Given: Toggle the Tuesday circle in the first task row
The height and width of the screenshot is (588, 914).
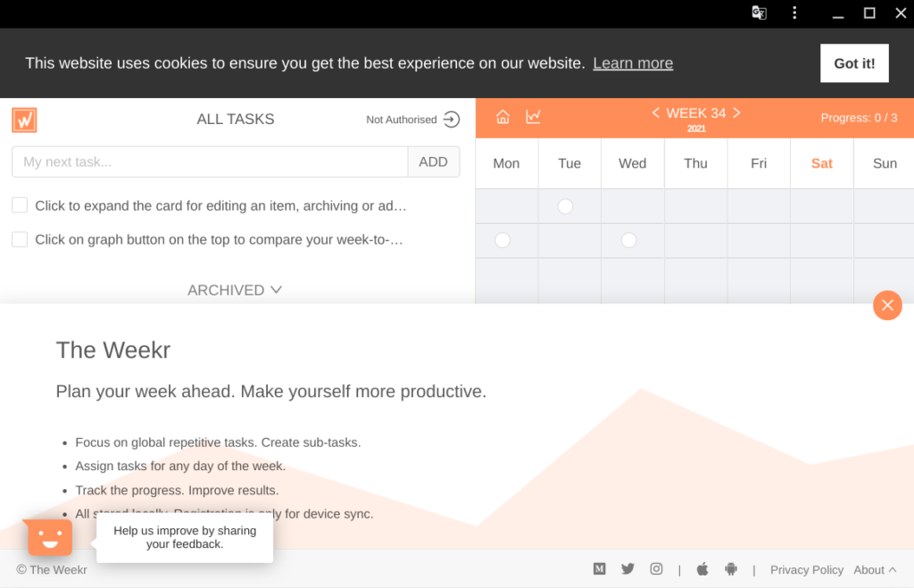Looking at the screenshot, I should 565,206.
